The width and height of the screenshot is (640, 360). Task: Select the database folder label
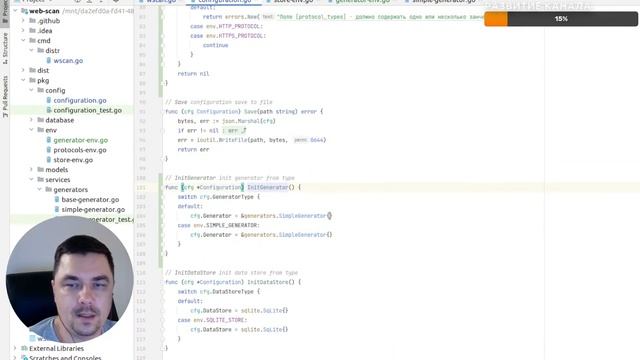point(60,120)
